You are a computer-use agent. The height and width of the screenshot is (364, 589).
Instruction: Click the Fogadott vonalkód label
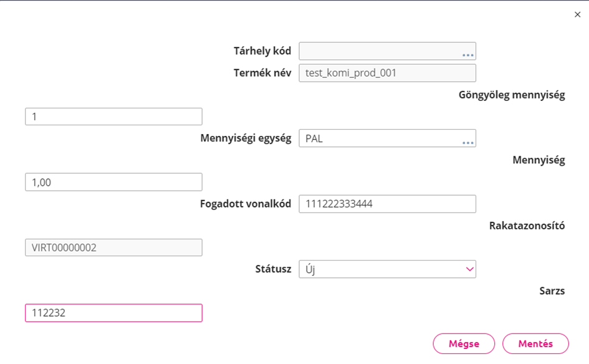(246, 204)
